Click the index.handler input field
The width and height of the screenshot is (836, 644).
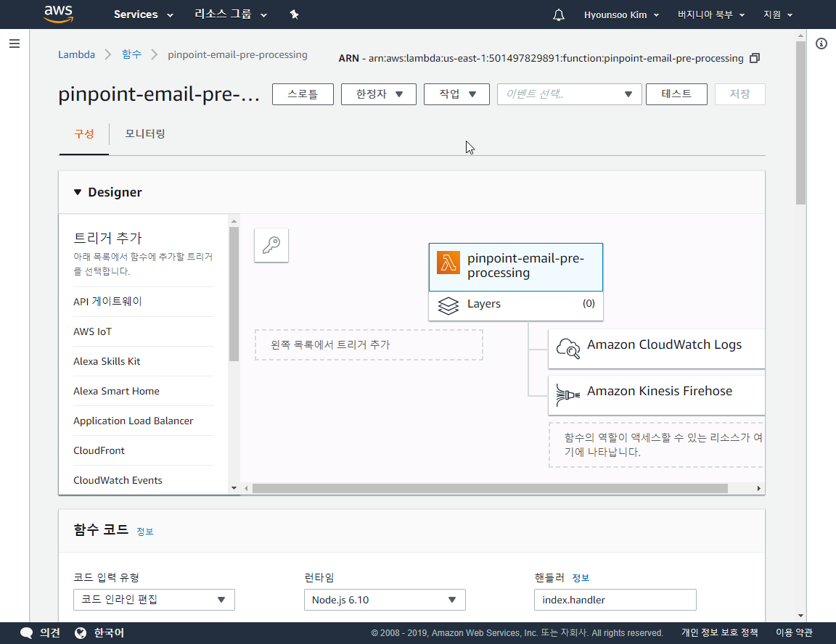pyautogui.click(x=615, y=600)
